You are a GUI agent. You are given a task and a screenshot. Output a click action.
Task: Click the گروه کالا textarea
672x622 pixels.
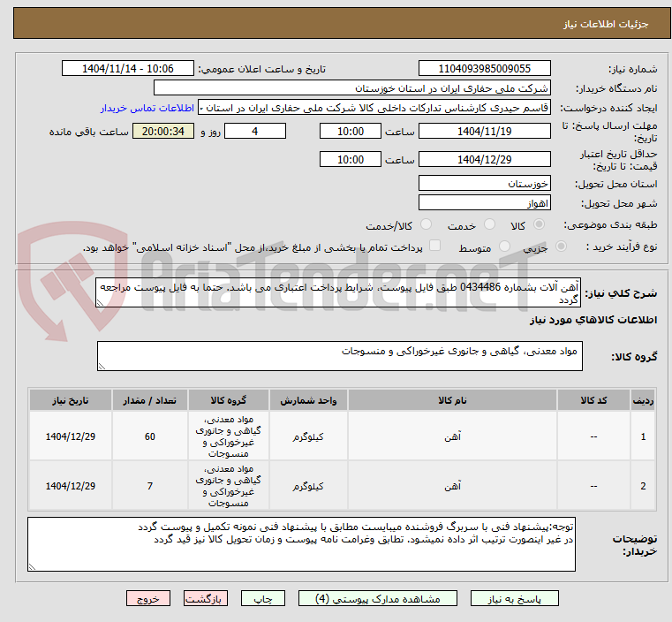(x=339, y=356)
